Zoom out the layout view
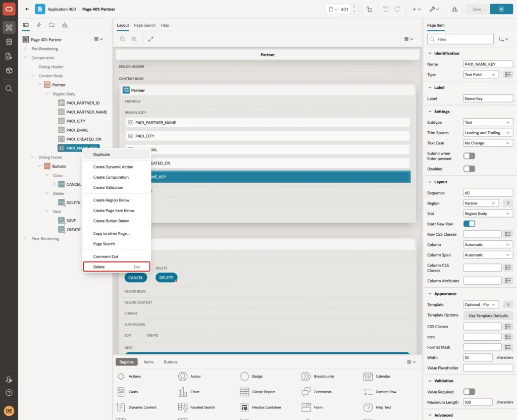This screenshot has height=420, width=517. pos(123,39)
